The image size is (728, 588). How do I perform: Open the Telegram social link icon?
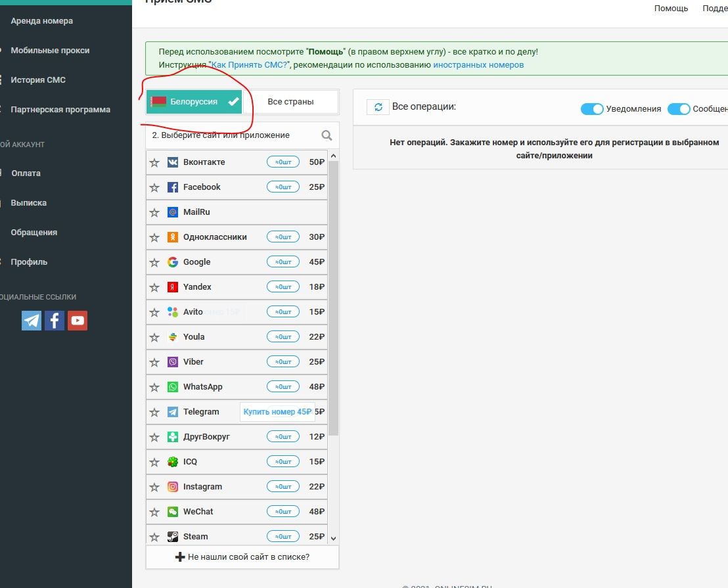[32, 321]
